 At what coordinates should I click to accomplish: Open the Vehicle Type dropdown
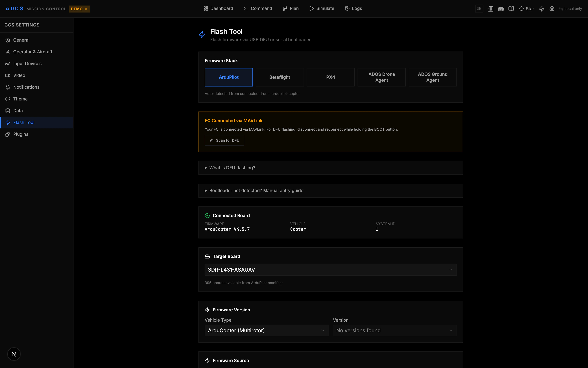tap(266, 330)
